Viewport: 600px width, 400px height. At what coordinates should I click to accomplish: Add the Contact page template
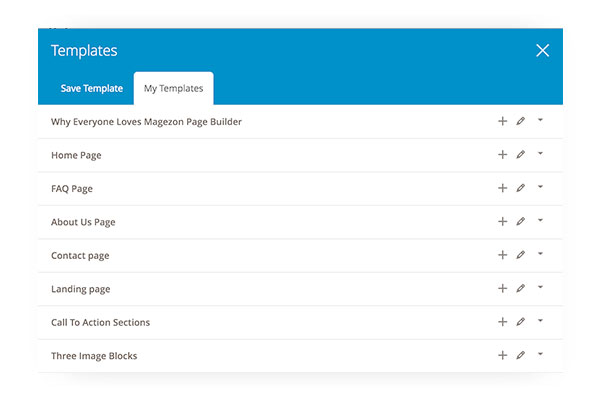click(x=502, y=255)
